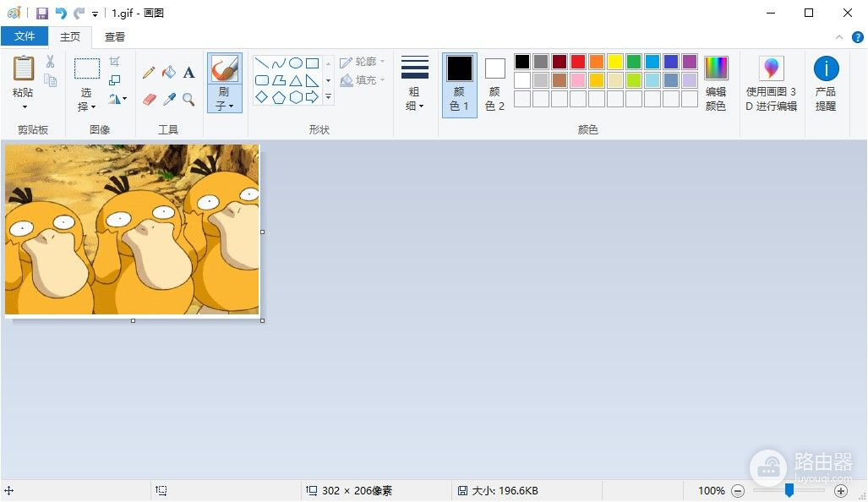Viewport: 868px width, 502px height.
Task: Switch to Color 2 (颜色 2)
Action: (494, 85)
